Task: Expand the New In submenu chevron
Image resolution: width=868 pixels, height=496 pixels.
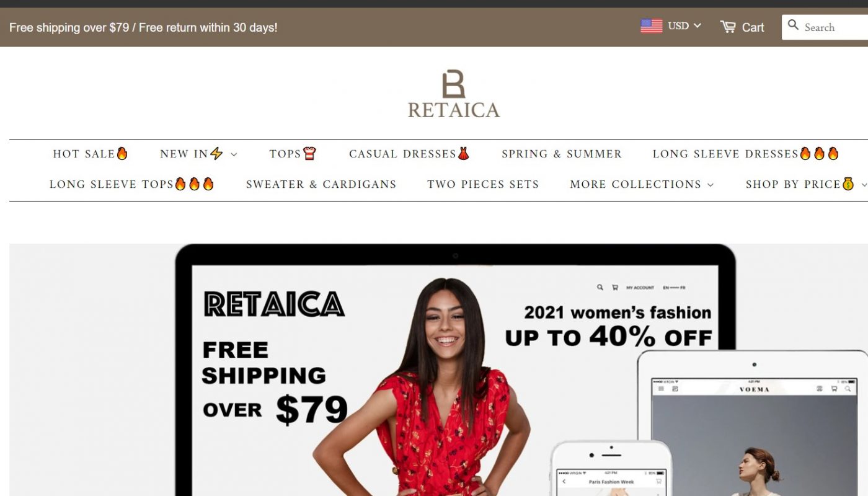Action: 234,154
